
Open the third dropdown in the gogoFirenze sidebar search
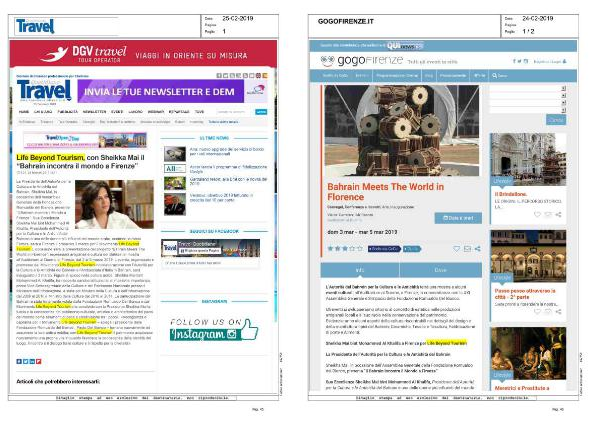point(563,103)
